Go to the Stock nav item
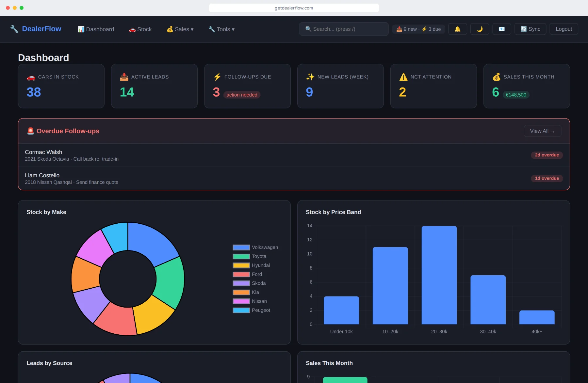588x383 pixels. click(x=140, y=29)
